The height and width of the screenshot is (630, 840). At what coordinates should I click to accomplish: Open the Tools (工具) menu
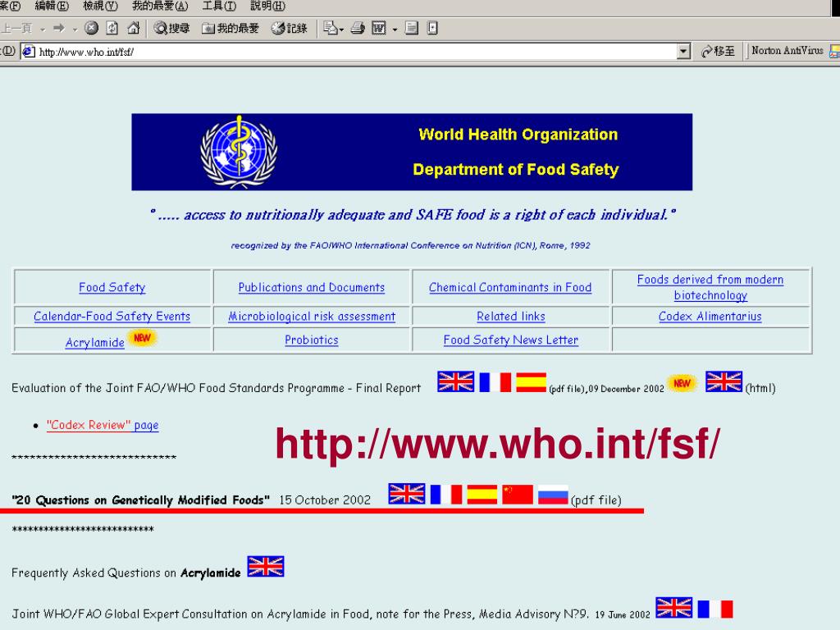pyautogui.click(x=219, y=6)
